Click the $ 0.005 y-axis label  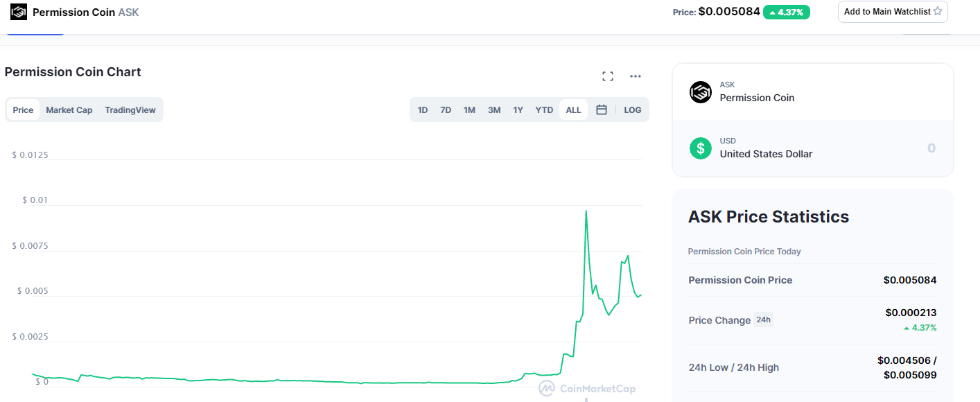[x=33, y=291]
